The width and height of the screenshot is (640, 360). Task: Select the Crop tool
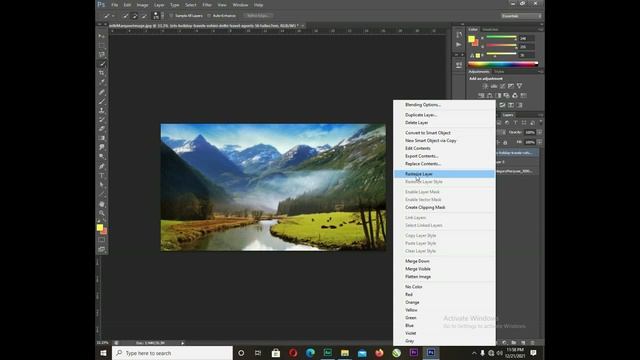102,73
